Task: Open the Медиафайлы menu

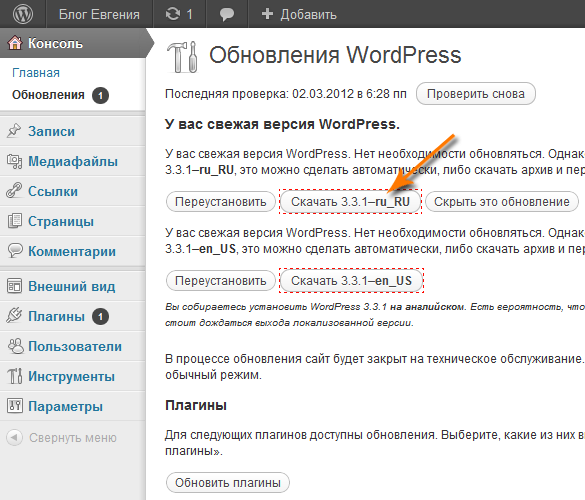Action: click(x=73, y=161)
